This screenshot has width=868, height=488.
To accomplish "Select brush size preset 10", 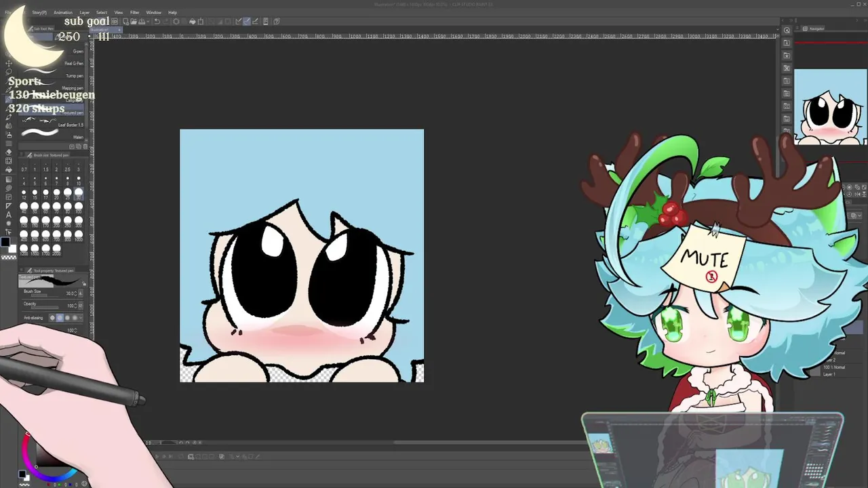I will [79, 181].
